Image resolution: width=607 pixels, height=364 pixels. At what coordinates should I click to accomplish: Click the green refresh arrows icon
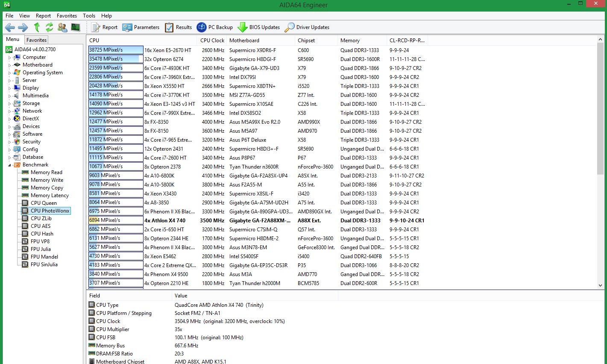tap(50, 27)
